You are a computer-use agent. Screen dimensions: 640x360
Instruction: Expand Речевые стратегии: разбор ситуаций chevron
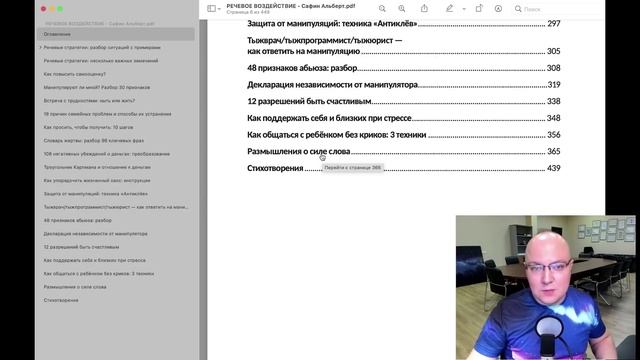tap(40, 47)
